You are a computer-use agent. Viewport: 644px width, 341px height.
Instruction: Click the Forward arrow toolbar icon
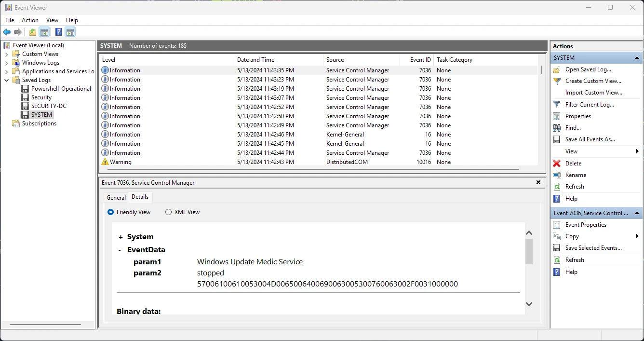pos(18,32)
